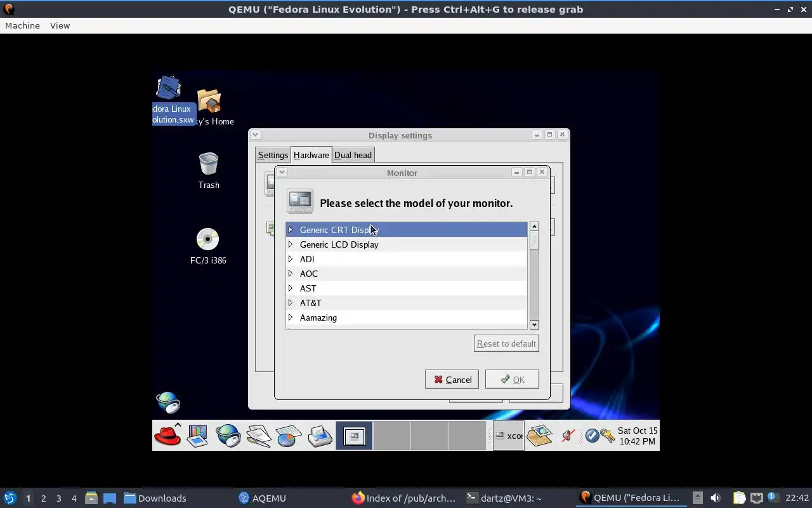
Task: Launch the web browser globe panel icon
Action: [x=228, y=436]
